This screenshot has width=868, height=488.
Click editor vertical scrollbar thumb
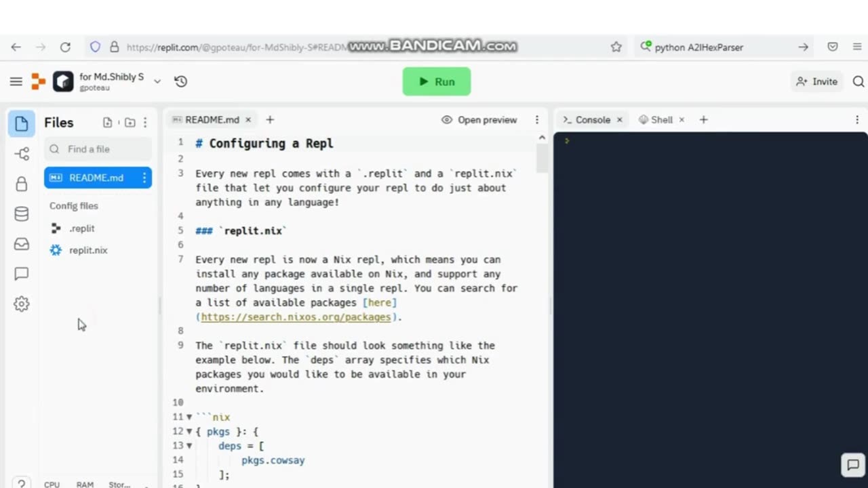542,159
